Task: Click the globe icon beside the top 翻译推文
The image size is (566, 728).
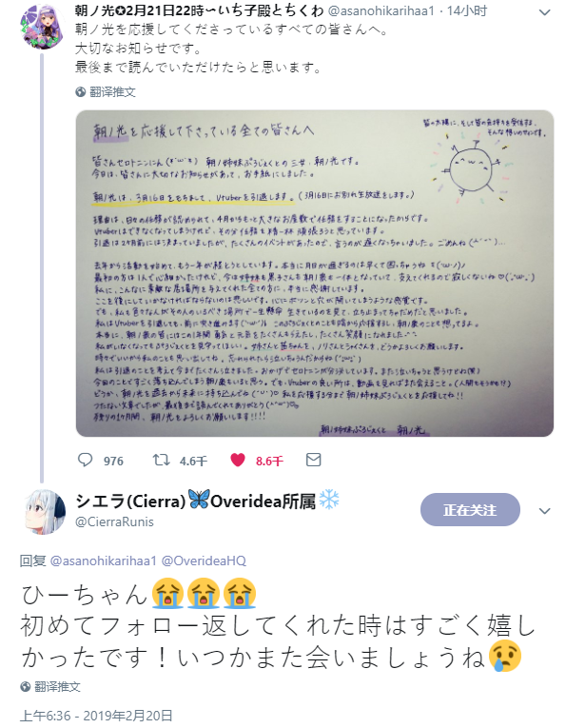Action: tap(81, 92)
